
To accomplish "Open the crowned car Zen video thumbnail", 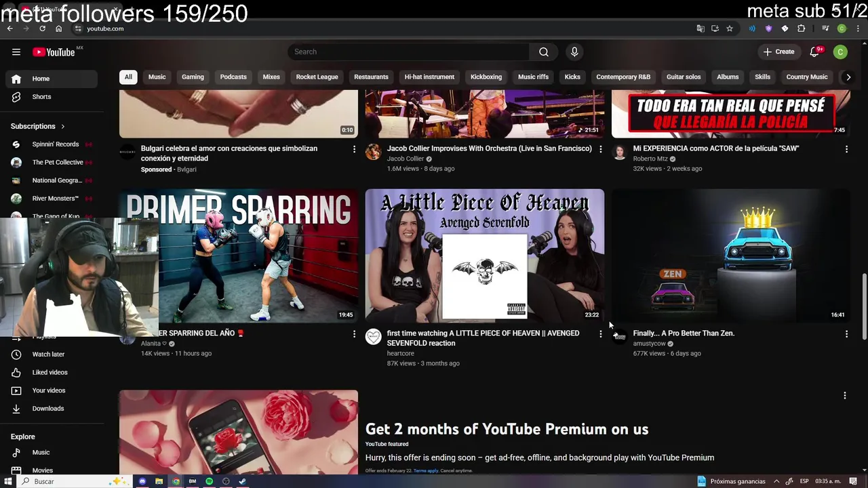I will [x=730, y=256].
